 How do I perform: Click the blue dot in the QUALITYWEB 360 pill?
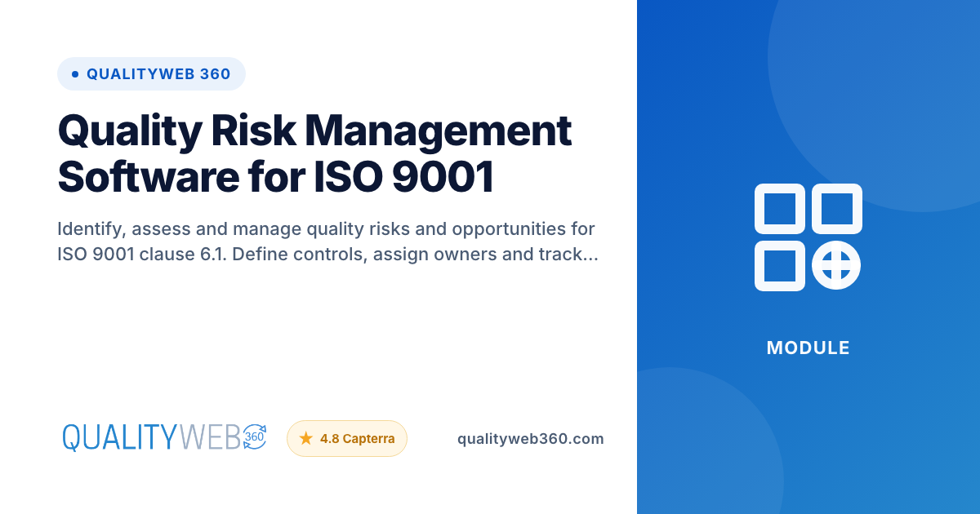[75, 74]
